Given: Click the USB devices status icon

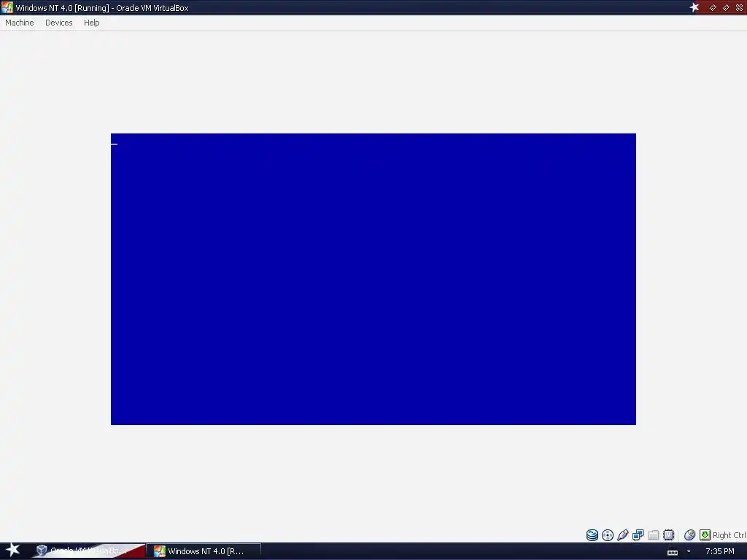Looking at the screenshot, I should coord(623,535).
